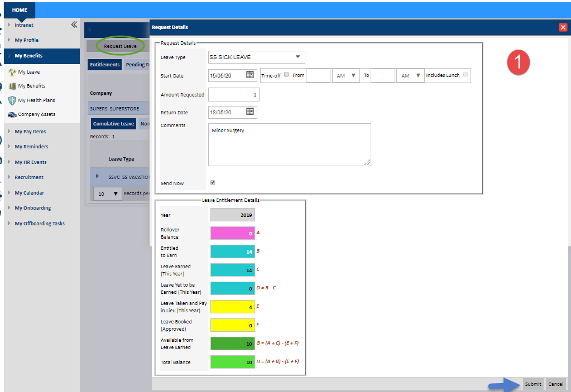Click the Entitled to Earn value box
Screen dimensions: 571x392
coord(233,251)
